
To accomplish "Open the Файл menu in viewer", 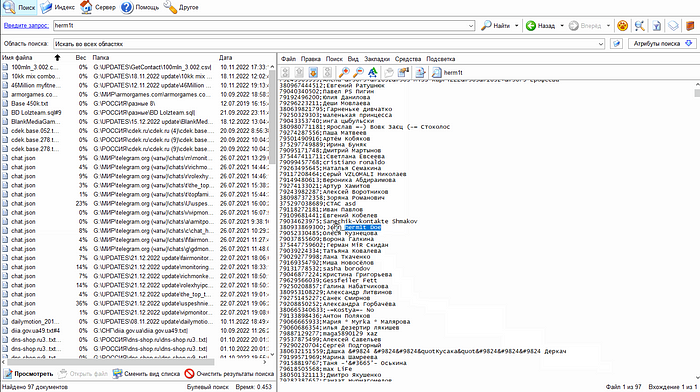I will 288,59.
